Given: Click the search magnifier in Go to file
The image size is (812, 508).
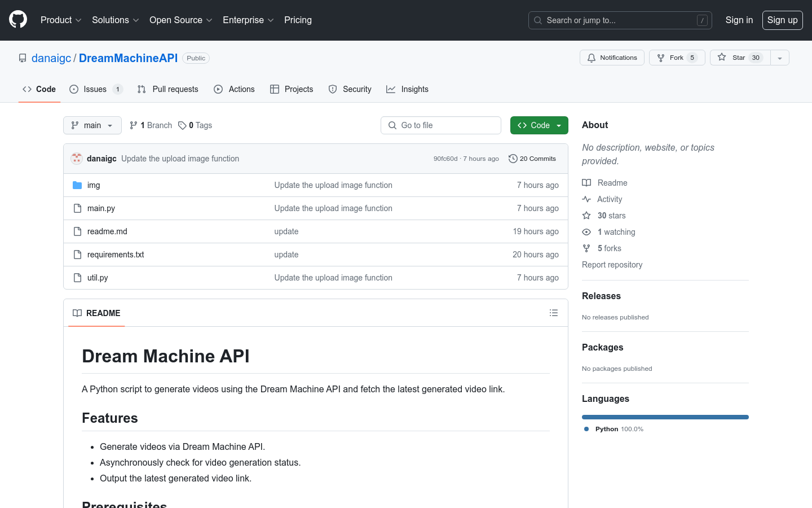Looking at the screenshot, I should tap(392, 125).
